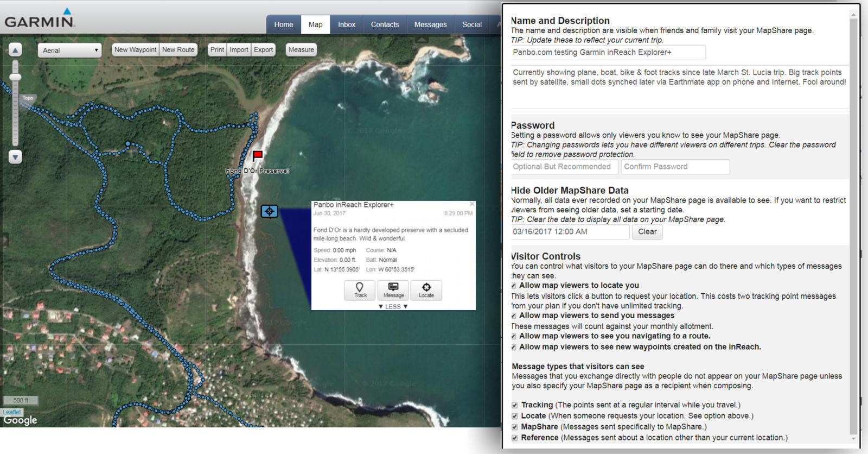Open the Aerial map type dropdown
Screen dimensions: 868x454
[x=69, y=50]
